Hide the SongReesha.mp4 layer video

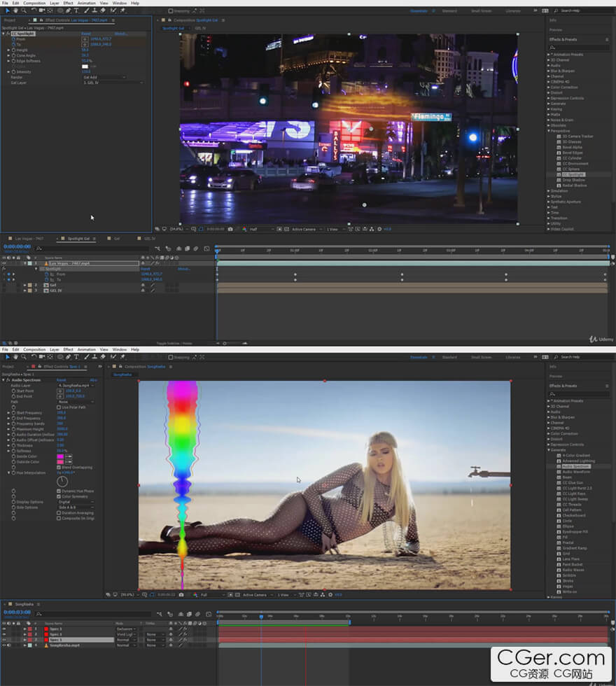[4, 645]
